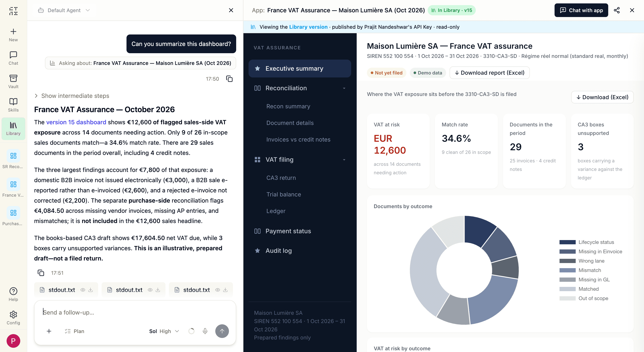
Task: Select Executive summary in navigation
Action: click(299, 68)
